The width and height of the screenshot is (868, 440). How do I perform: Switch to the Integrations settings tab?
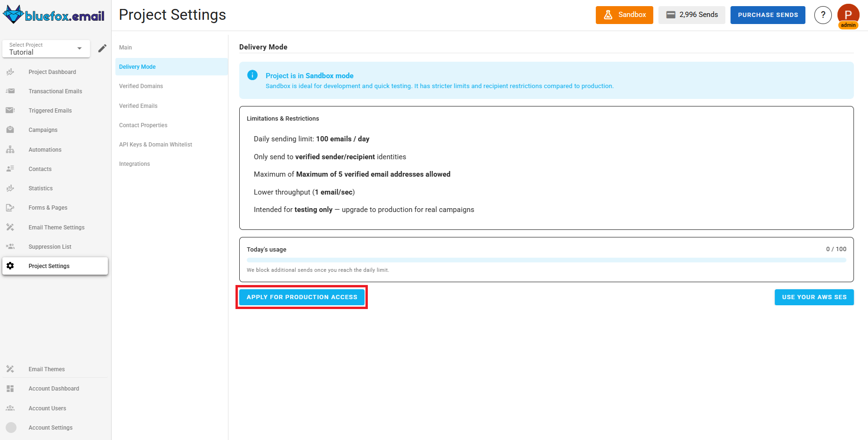click(134, 163)
